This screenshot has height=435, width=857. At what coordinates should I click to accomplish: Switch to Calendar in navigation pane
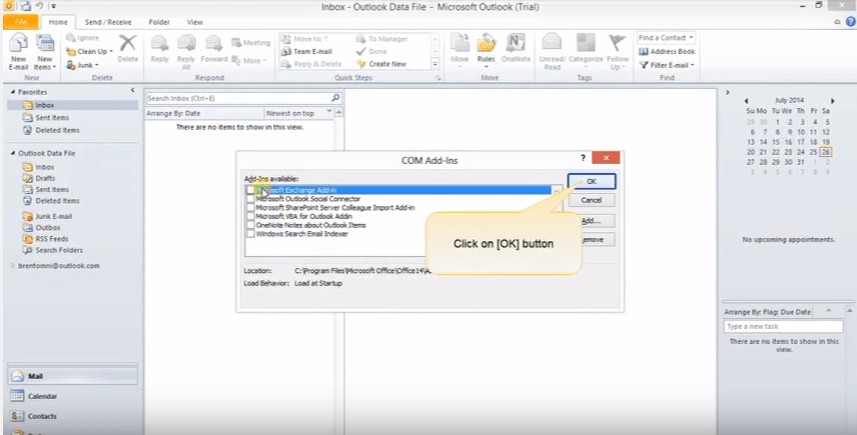coord(72,396)
